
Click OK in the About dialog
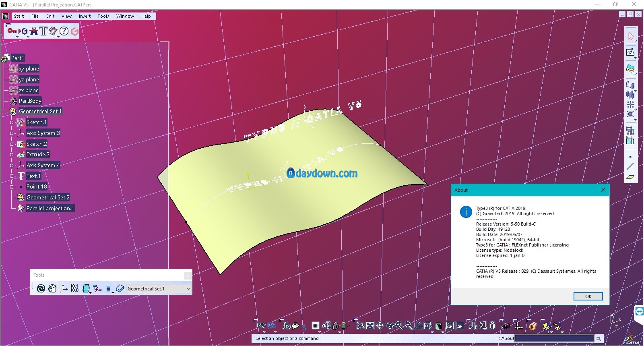coord(588,296)
